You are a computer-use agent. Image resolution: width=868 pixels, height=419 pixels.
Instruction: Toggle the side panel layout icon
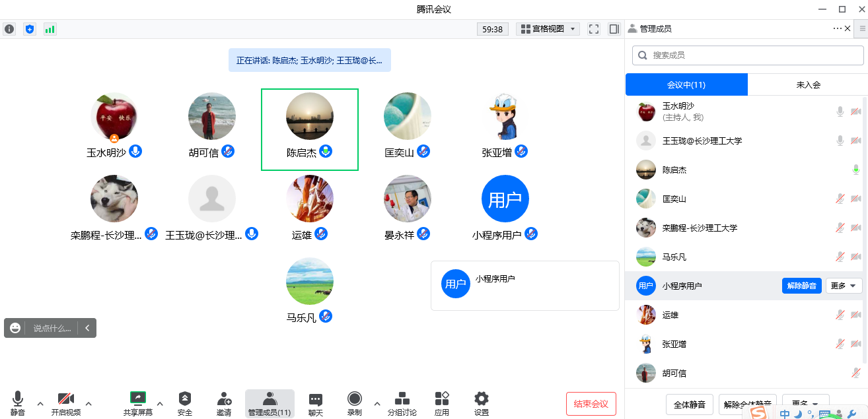(x=614, y=29)
